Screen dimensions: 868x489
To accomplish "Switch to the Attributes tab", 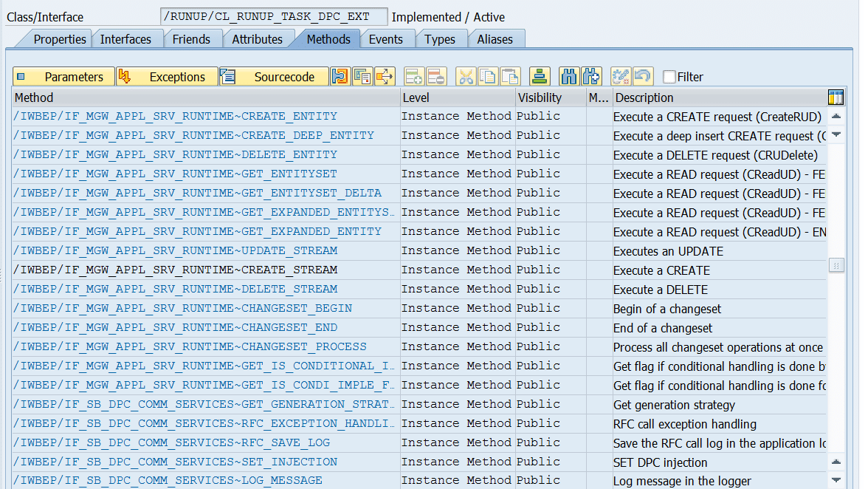I will click(257, 39).
